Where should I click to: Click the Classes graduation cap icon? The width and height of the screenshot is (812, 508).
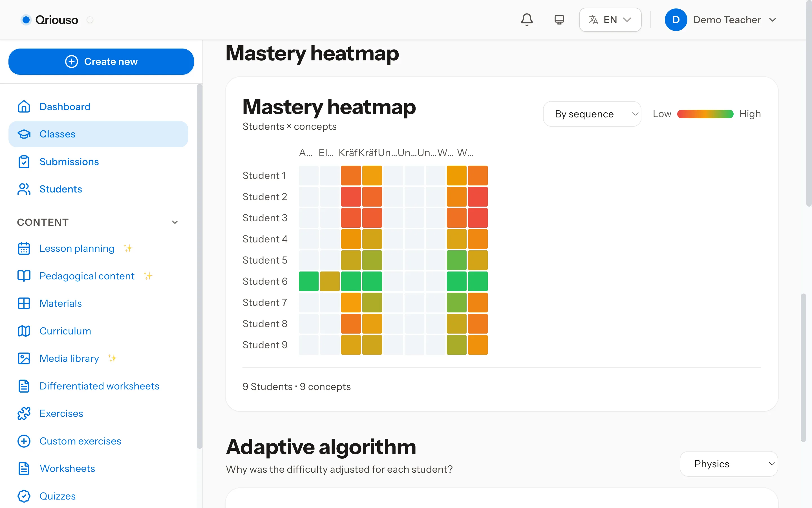(24, 134)
